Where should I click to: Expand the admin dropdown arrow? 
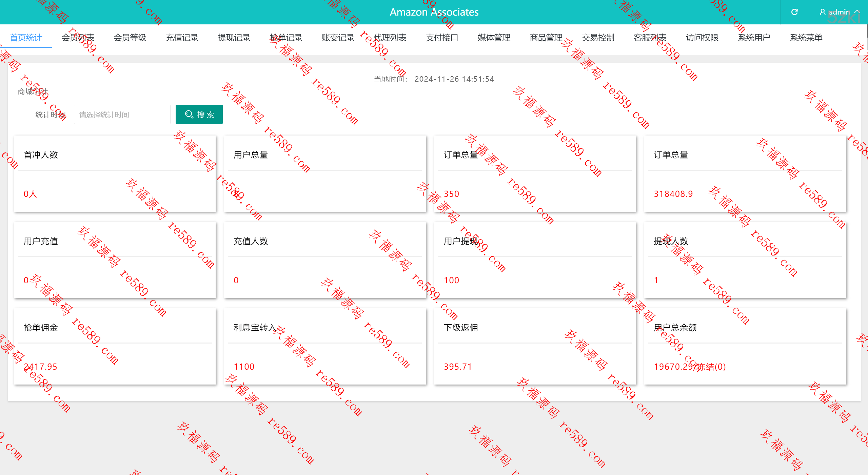click(857, 12)
